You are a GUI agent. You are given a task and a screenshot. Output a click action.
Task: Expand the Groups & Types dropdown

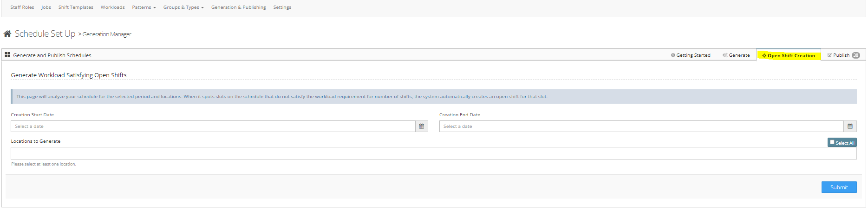tap(183, 7)
